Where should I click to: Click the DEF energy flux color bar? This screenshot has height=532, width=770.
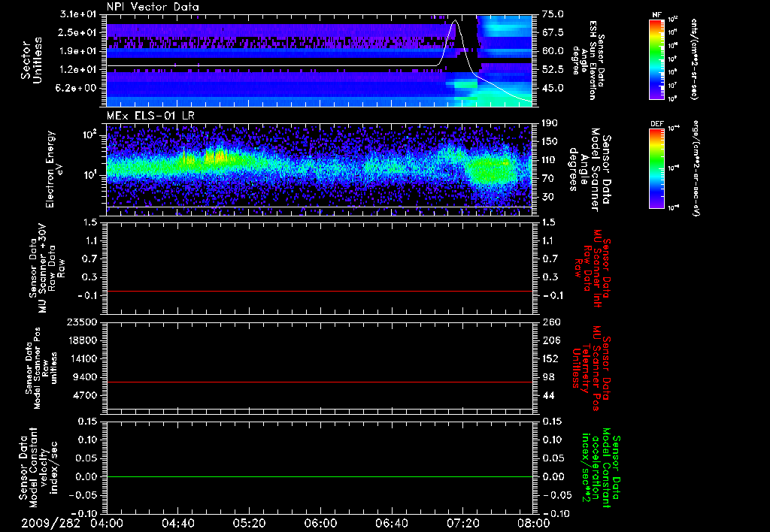coord(657,168)
